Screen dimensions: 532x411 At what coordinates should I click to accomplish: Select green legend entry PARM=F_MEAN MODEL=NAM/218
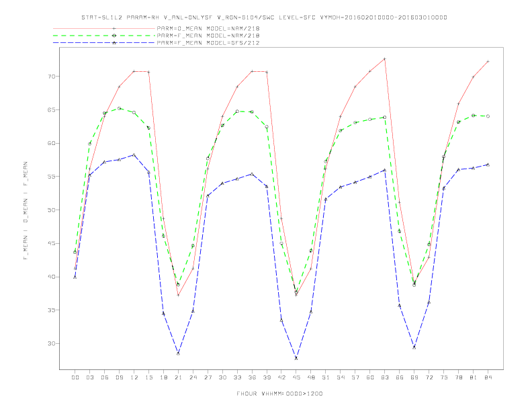208,36
